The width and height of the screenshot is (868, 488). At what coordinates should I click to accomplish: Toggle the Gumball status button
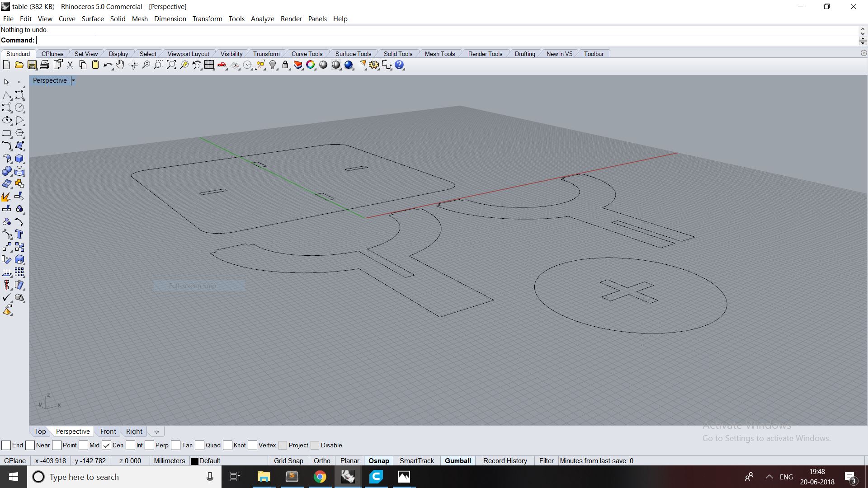[x=458, y=461]
